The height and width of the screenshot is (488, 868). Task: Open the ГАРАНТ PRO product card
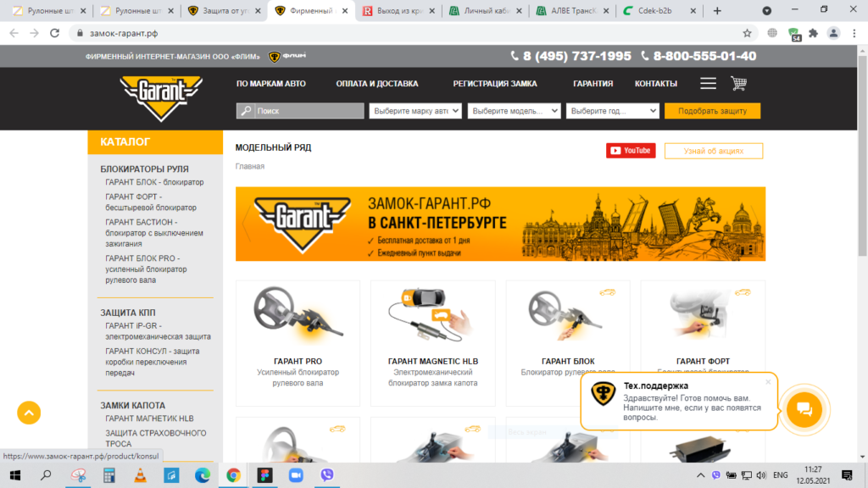298,343
